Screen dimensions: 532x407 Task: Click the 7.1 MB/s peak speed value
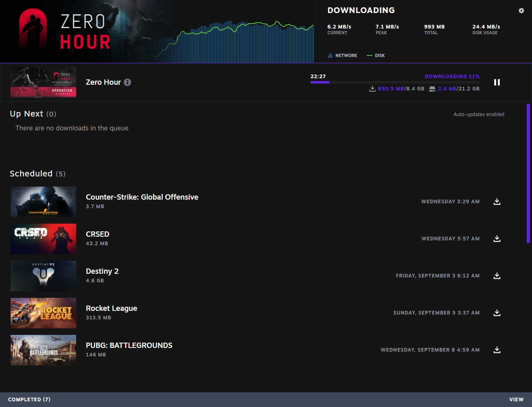click(x=388, y=27)
